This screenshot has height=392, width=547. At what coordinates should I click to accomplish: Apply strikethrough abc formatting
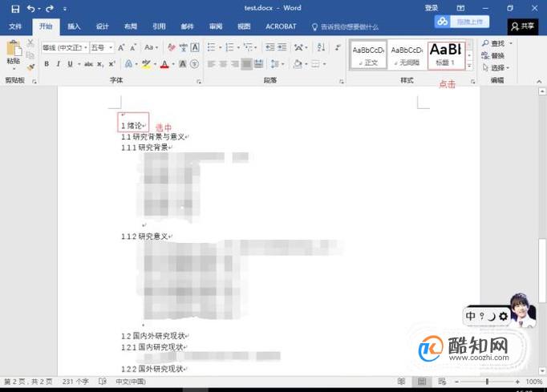pos(88,64)
